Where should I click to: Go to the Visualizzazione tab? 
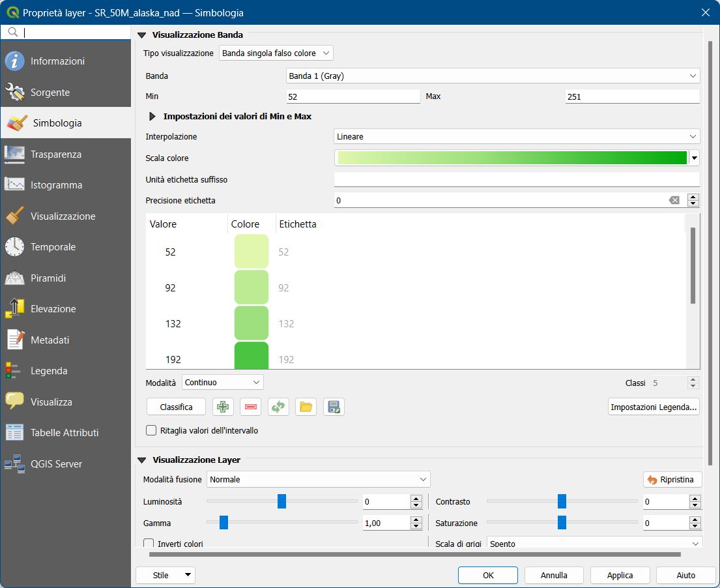click(66, 216)
